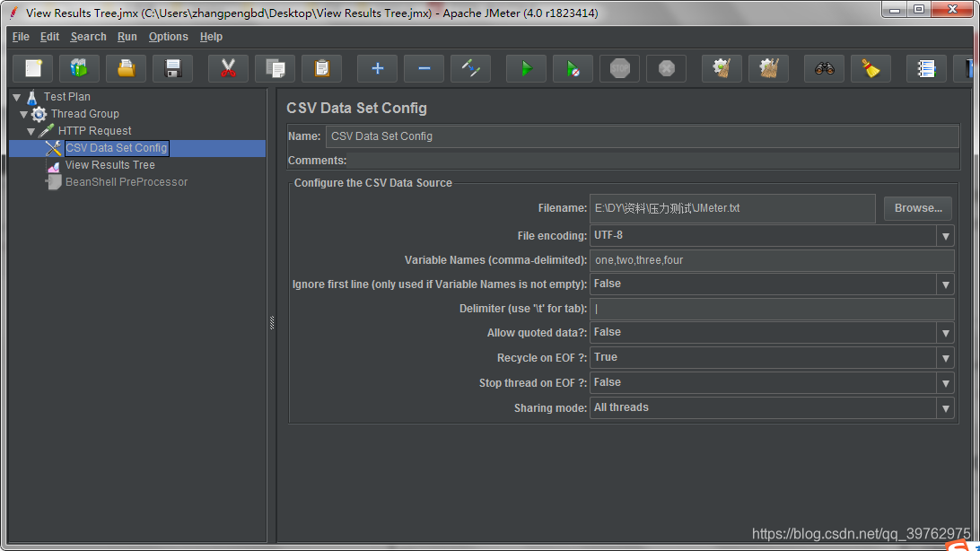Viewport: 980px width, 551px height.
Task: Click the Filename input field
Action: pos(732,208)
